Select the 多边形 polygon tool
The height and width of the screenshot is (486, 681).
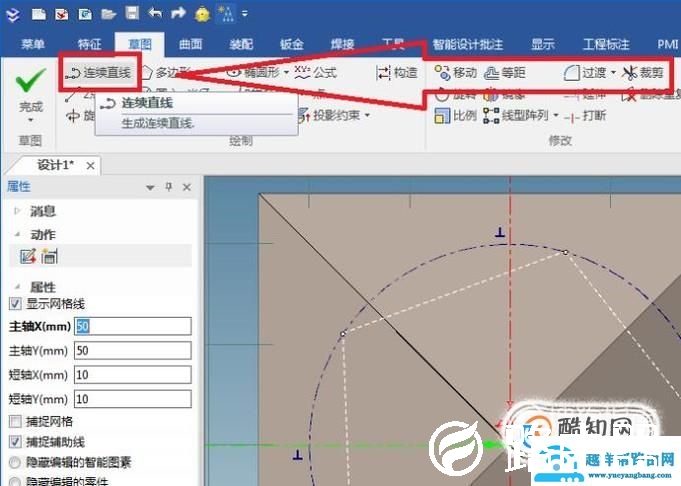[166, 73]
